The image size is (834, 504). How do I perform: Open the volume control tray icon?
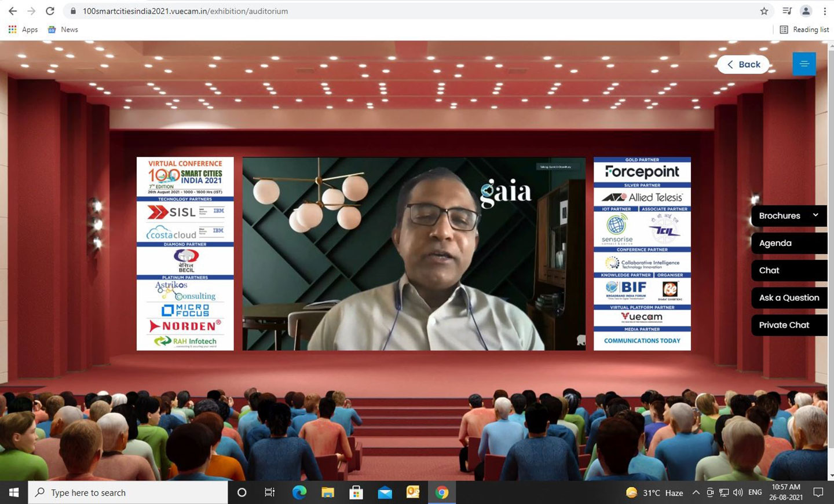[738, 492]
